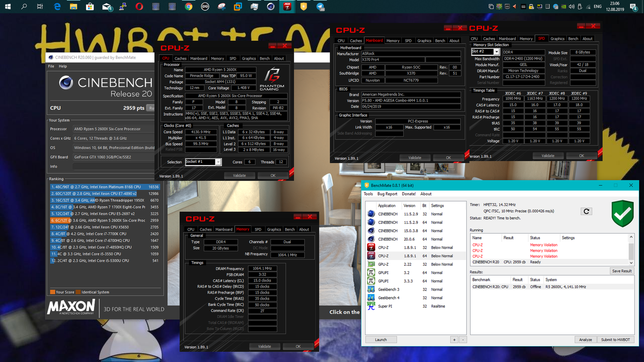
Task: Open Opera browser from the taskbar
Action: click(x=139, y=6)
